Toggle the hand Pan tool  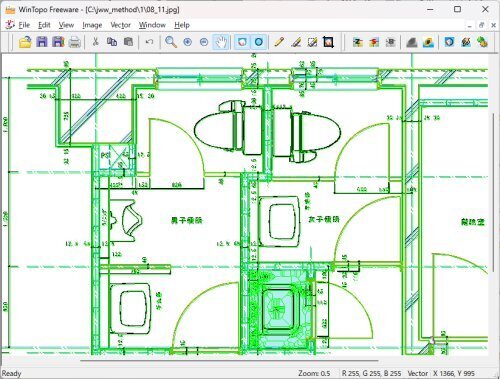(x=221, y=42)
